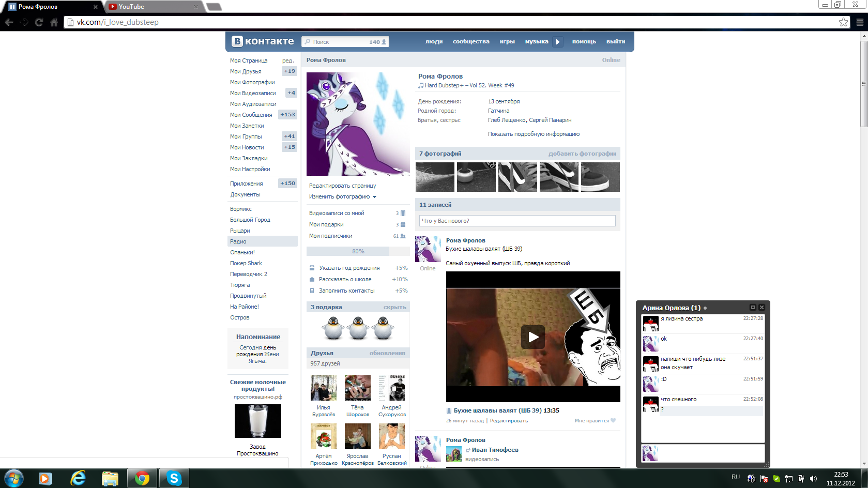Open Мои Настройки in the sidebar
The height and width of the screenshot is (488, 868).
(250, 169)
